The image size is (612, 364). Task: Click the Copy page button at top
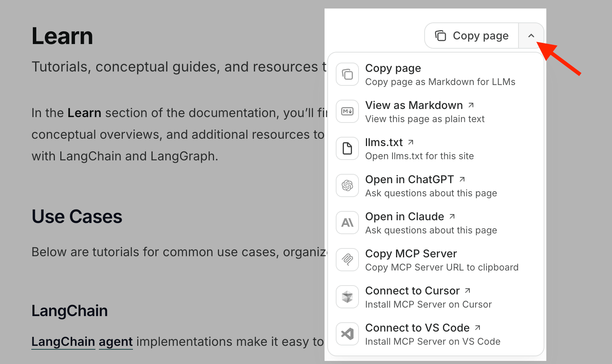pos(471,36)
